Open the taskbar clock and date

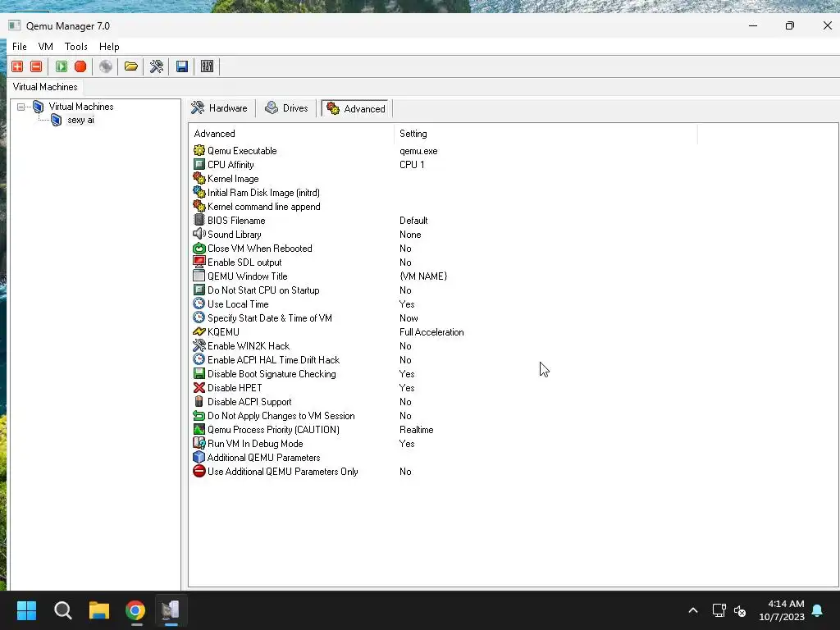[x=782, y=610]
